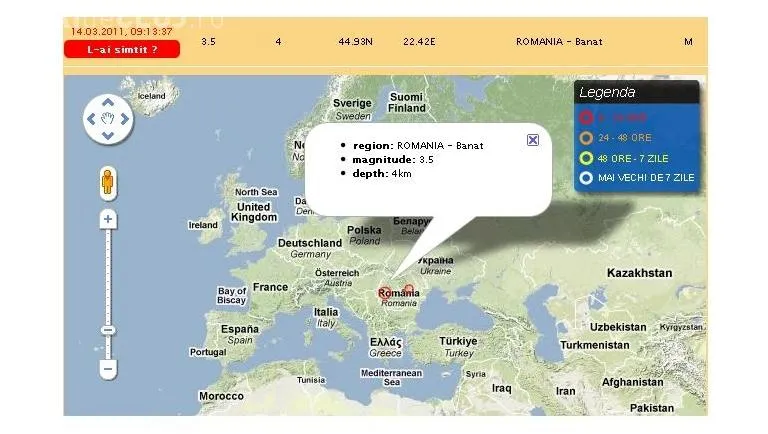Click the "ROMANIA - Banat" text in the table row
The image size is (768, 434).
(x=559, y=42)
